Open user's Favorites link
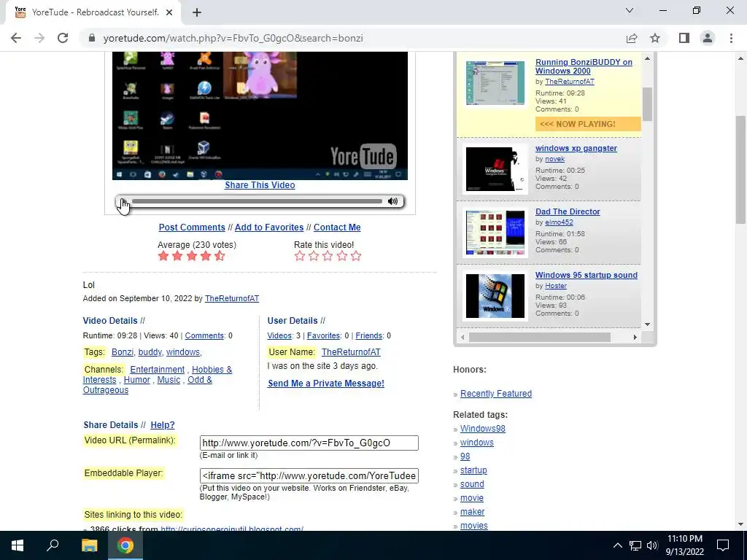The image size is (747, 560). pos(323,335)
